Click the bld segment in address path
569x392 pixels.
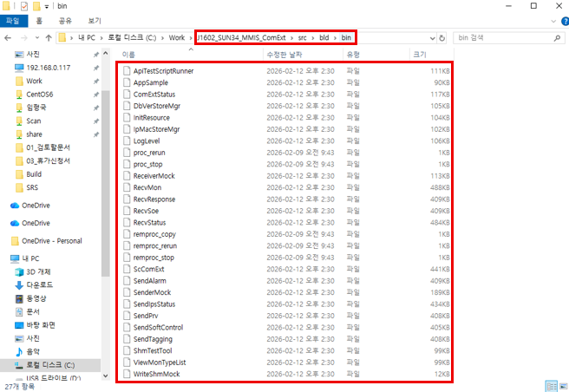pyautogui.click(x=324, y=38)
